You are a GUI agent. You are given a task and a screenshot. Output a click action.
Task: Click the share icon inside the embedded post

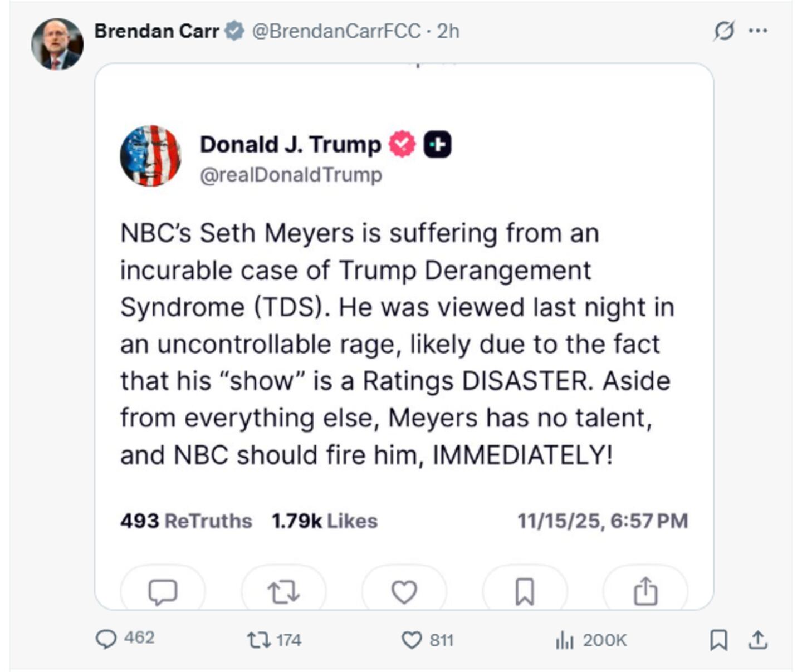coord(646,592)
